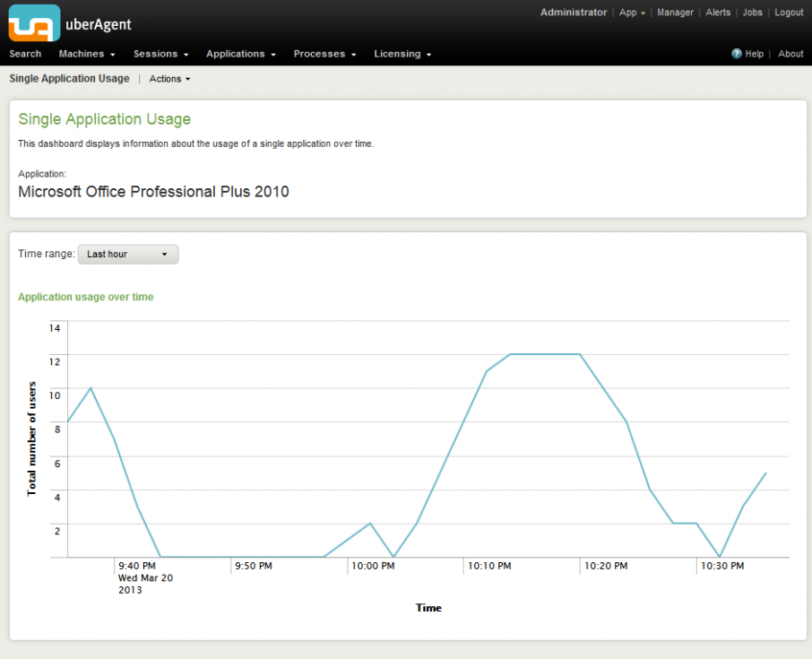Open the Actions menu
812x659 pixels.
(169, 79)
